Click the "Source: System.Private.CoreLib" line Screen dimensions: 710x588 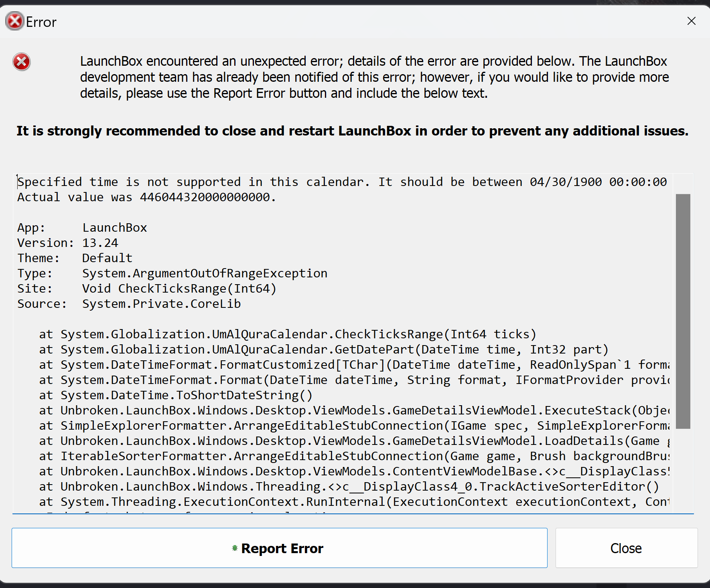[129, 304]
